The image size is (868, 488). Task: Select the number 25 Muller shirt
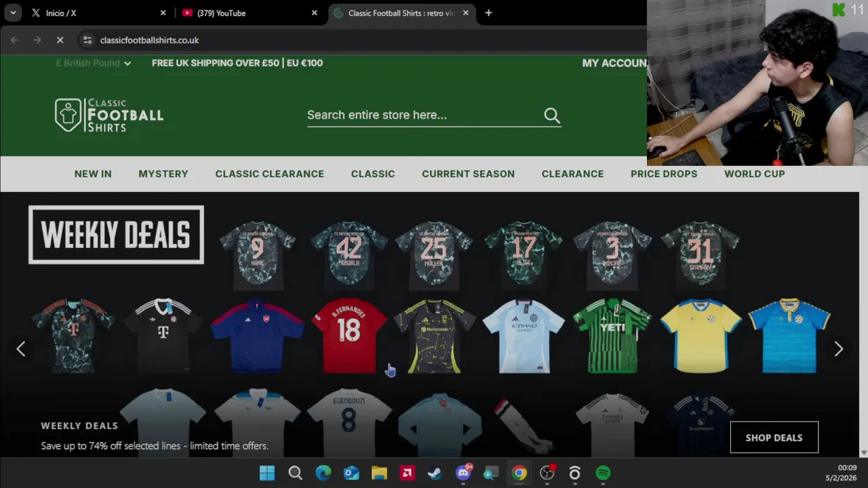[x=434, y=254]
